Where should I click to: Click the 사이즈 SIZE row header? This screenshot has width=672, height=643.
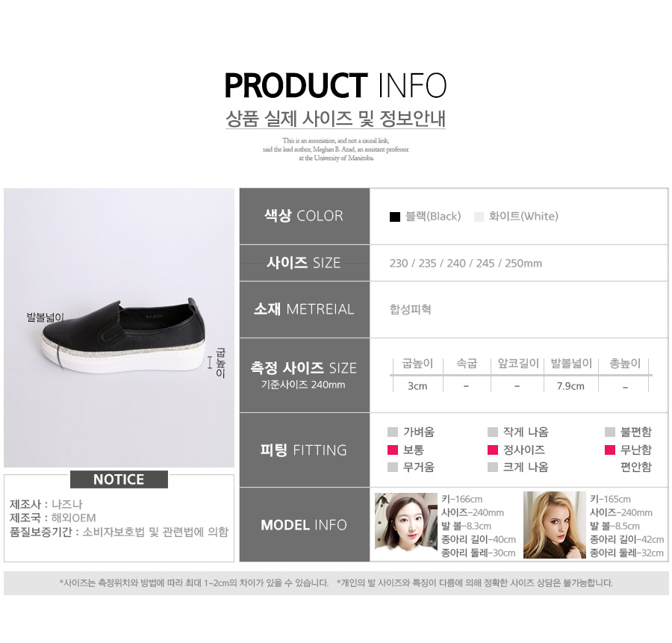click(x=305, y=263)
